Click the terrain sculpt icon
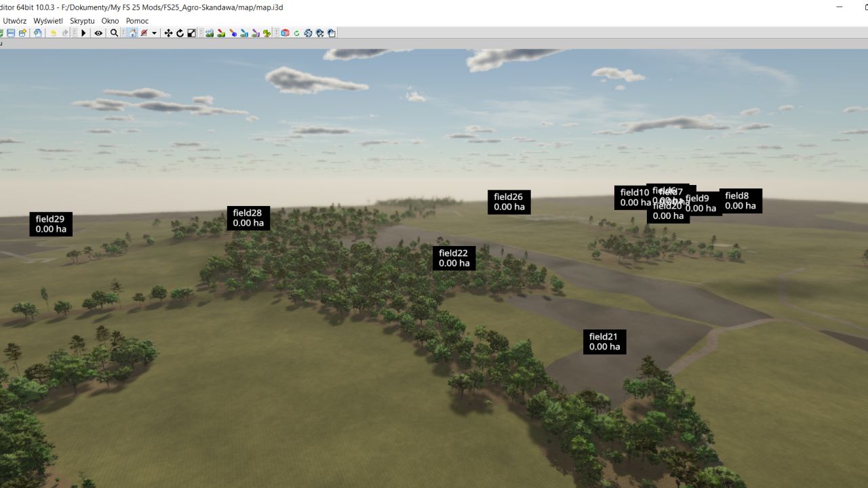Image resolution: width=868 pixels, height=488 pixels. click(210, 33)
